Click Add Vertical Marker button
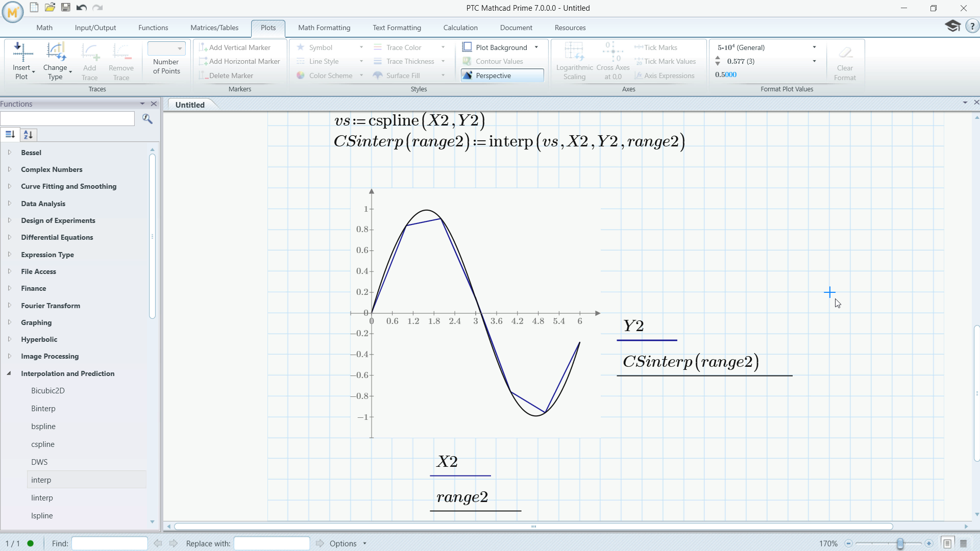The width and height of the screenshot is (980, 551). tap(235, 47)
